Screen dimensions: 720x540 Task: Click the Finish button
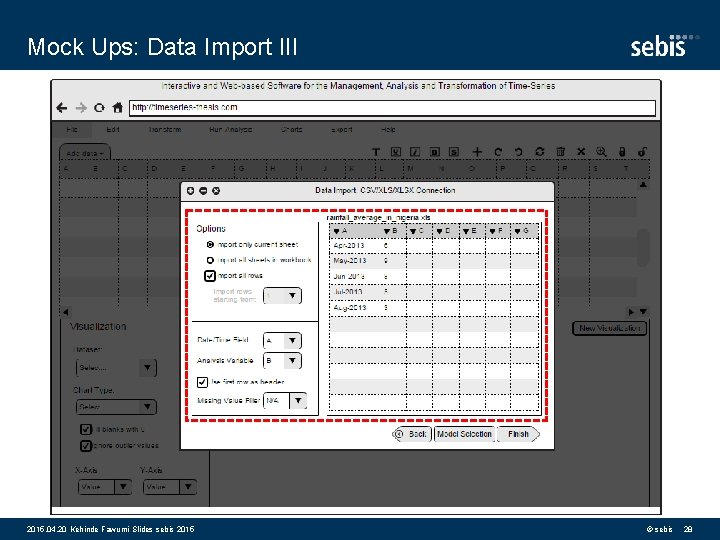pos(518,434)
